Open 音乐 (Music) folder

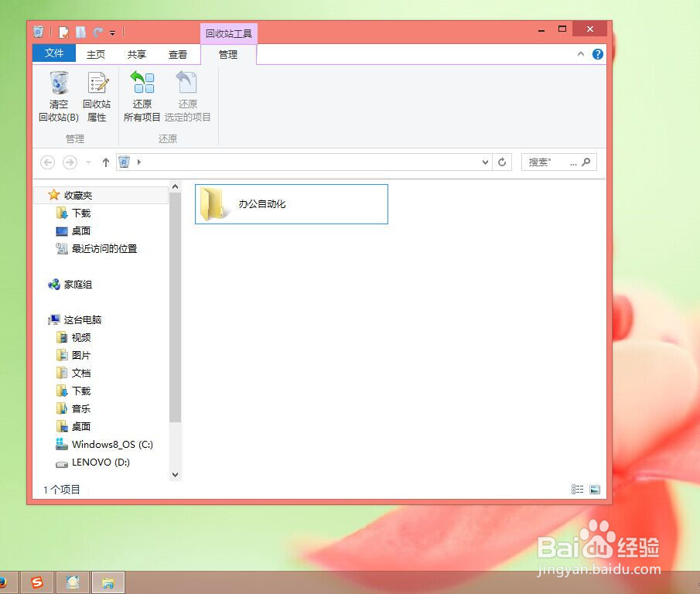tap(81, 408)
